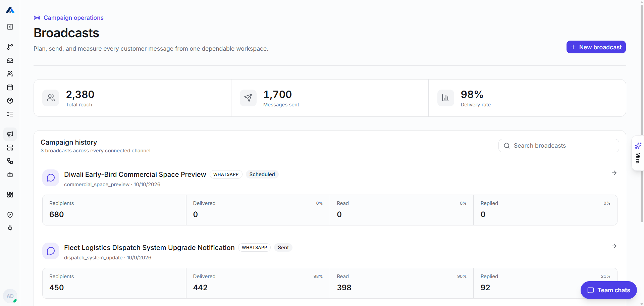Open the calendar icon in sidebar
The height and width of the screenshot is (306, 644).
10,87
